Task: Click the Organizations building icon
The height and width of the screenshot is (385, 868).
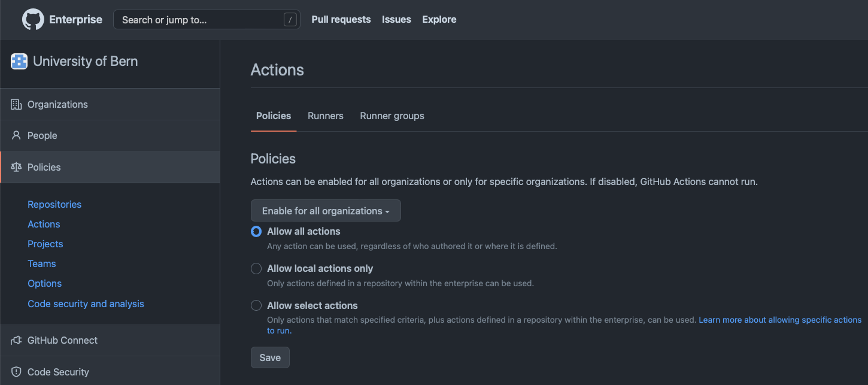Action: coord(16,104)
